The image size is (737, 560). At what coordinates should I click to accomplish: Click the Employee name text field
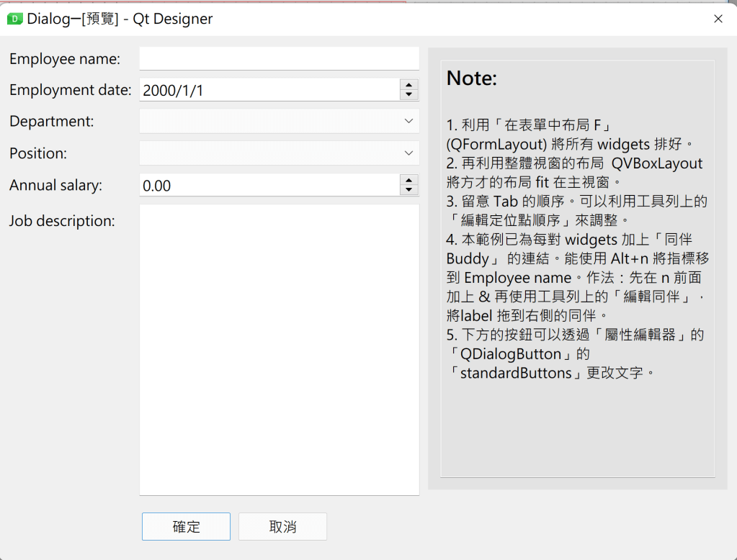[279, 59]
